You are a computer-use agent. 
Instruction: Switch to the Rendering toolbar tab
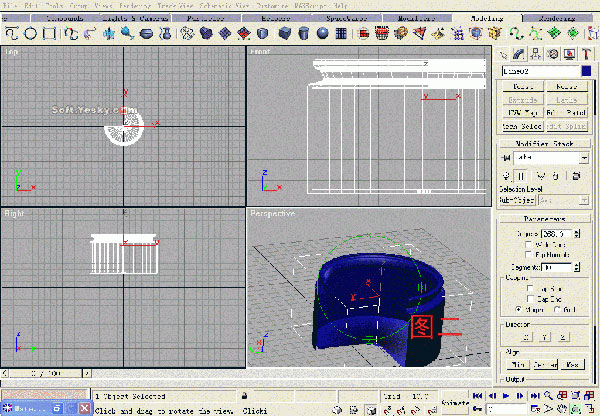coord(557,18)
